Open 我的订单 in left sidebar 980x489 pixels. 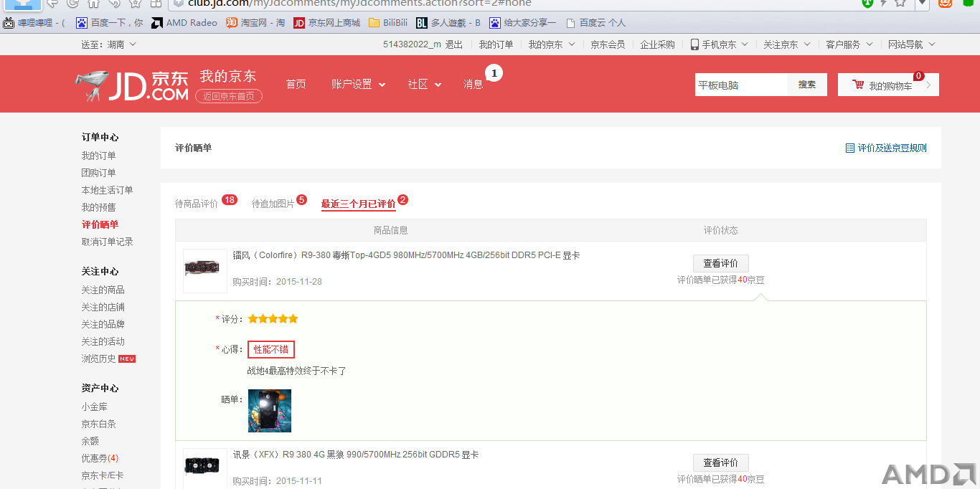tap(99, 156)
